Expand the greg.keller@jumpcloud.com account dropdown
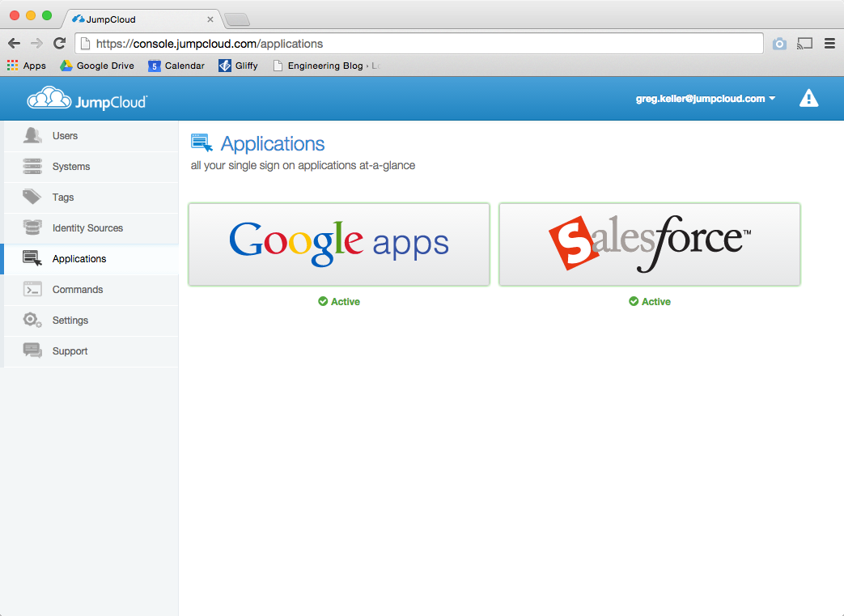This screenshot has height=616, width=844. [x=706, y=99]
